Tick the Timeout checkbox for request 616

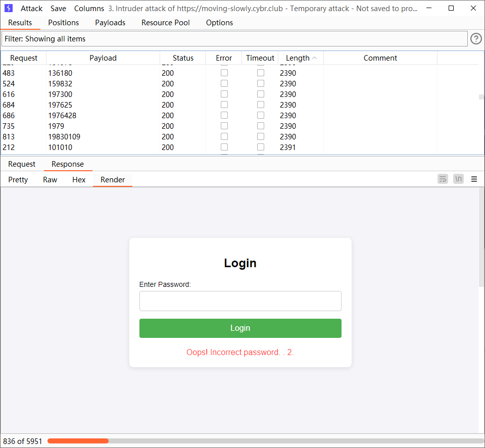click(261, 94)
